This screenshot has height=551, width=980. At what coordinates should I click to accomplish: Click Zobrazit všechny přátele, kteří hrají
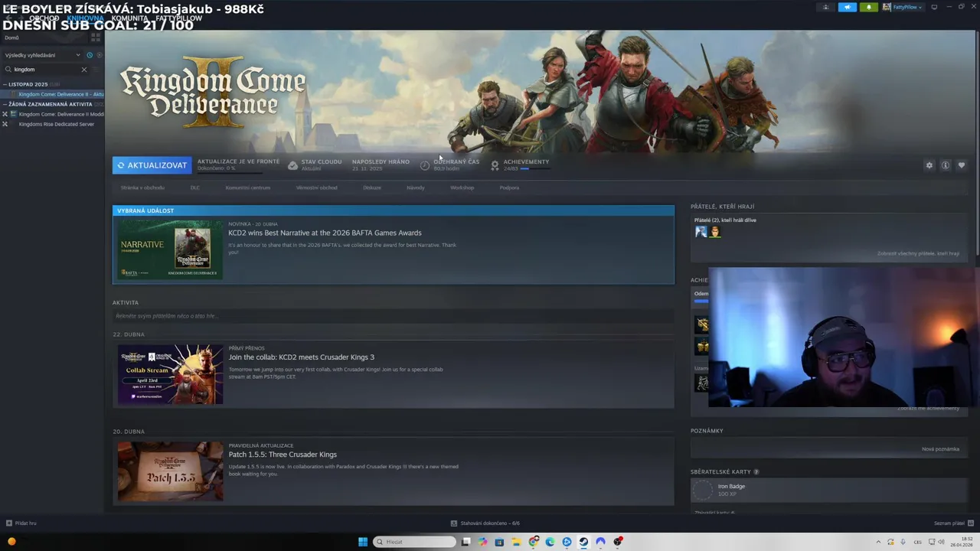[x=918, y=253]
